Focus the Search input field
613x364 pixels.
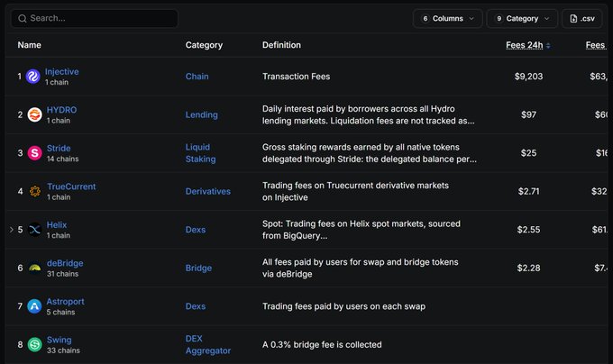click(x=95, y=18)
